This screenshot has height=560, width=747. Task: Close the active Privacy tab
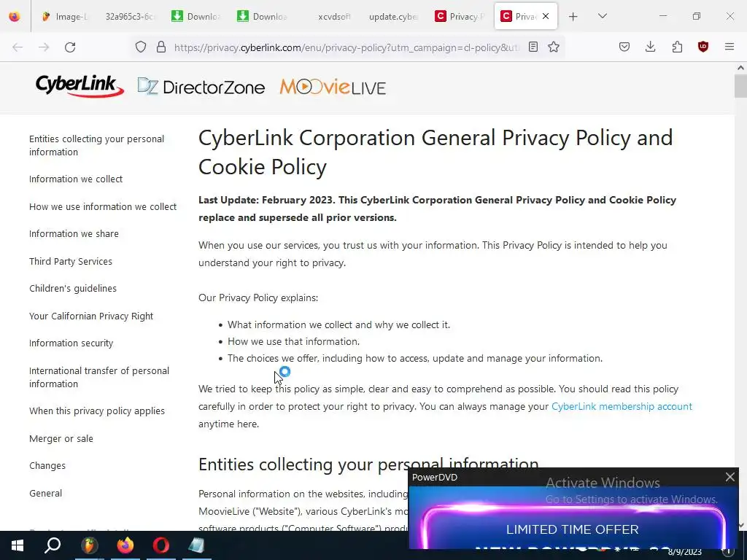pyautogui.click(x=546, y=16)
